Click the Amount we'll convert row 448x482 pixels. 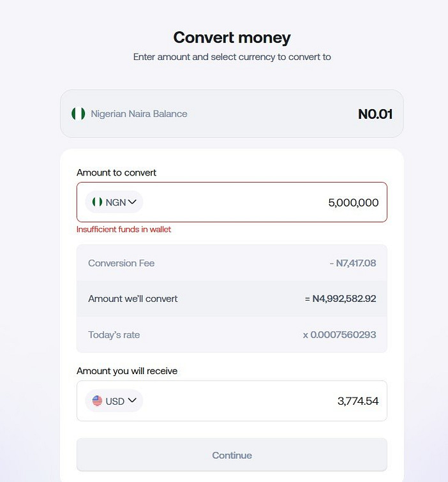tap(232, 299)
